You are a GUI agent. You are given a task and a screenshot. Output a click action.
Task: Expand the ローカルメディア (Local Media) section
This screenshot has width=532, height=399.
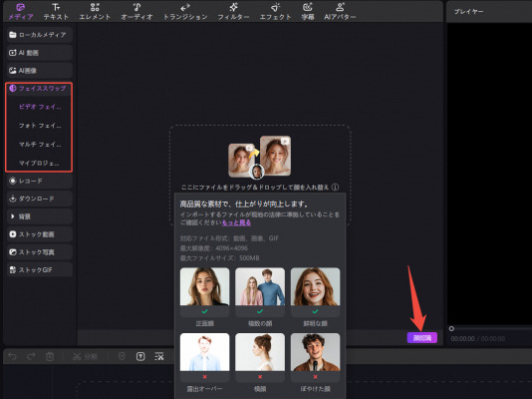(40, 35)
